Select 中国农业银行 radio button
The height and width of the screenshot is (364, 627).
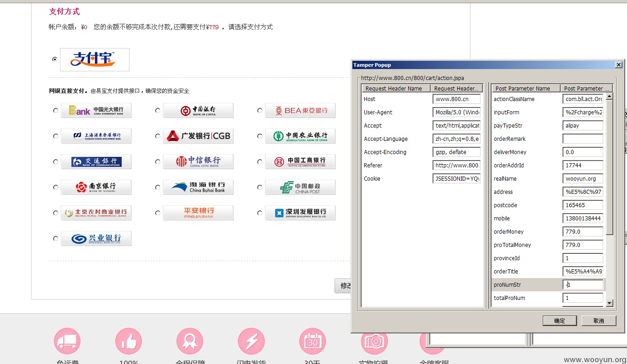point(259,136)
